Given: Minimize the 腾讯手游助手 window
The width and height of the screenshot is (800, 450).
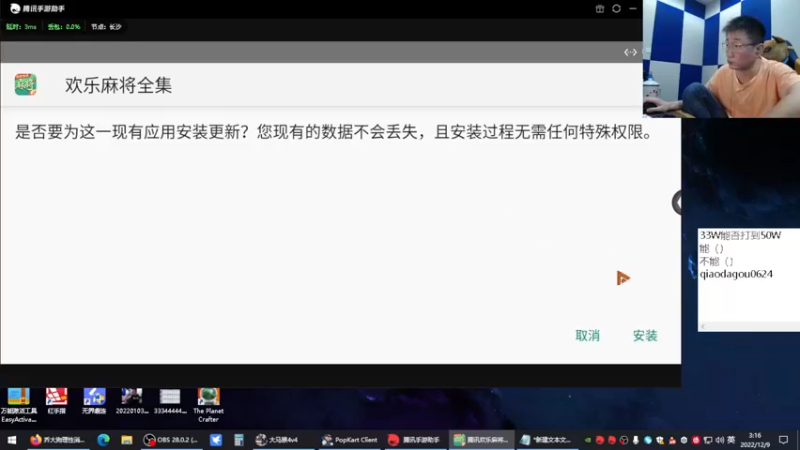Looking at the screenshot, I should click(633, 9).
